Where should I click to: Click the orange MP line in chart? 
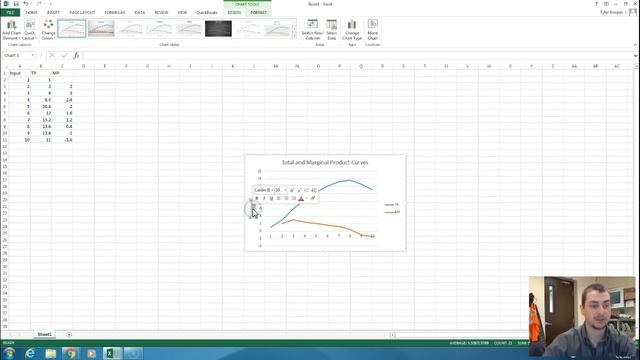pyautogui.click(x=327, y=225)
